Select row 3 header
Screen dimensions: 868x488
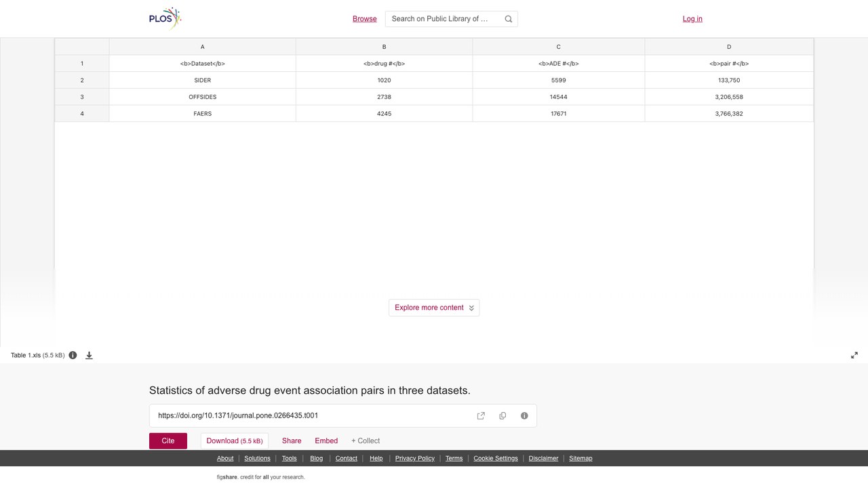click(x=82, y=97)
